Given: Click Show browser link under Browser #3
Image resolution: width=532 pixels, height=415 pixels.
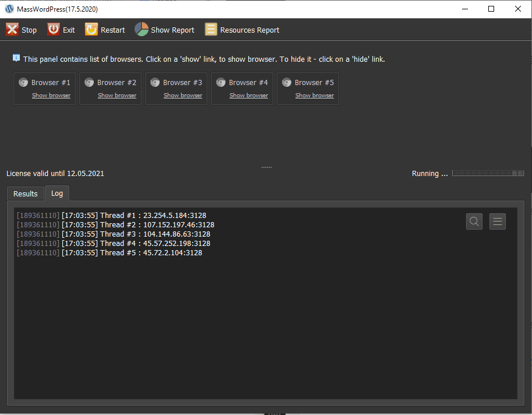Looking at the screenshot, I should tap(183, 96).
